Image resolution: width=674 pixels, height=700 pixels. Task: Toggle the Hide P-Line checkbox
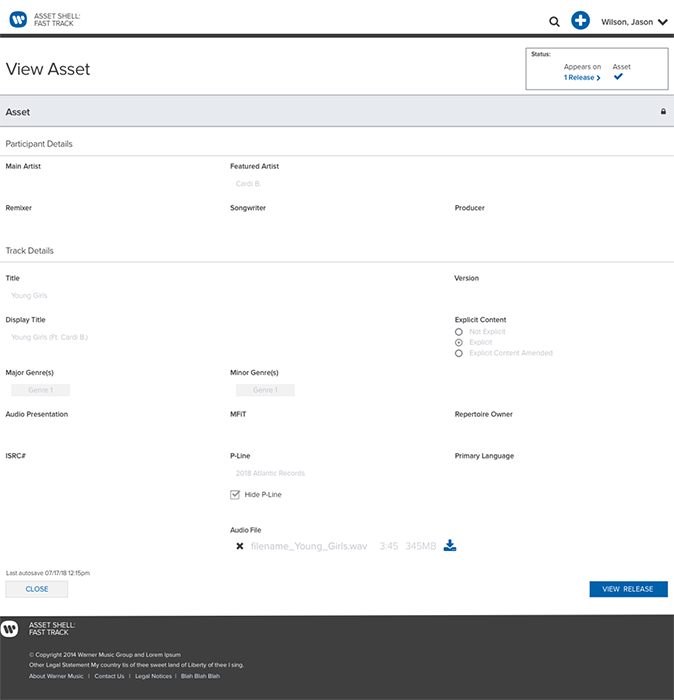click(235, 494)
